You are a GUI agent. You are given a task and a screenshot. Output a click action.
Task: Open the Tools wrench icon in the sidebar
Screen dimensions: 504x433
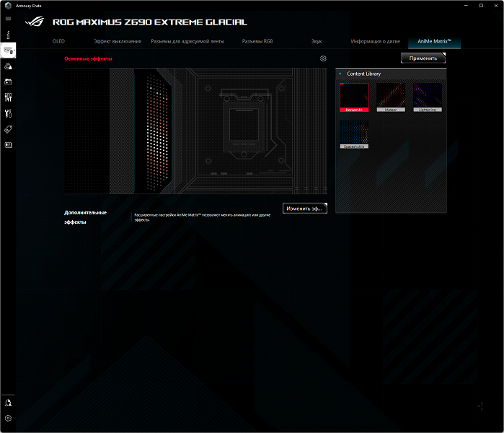click(x=8, y=113)
